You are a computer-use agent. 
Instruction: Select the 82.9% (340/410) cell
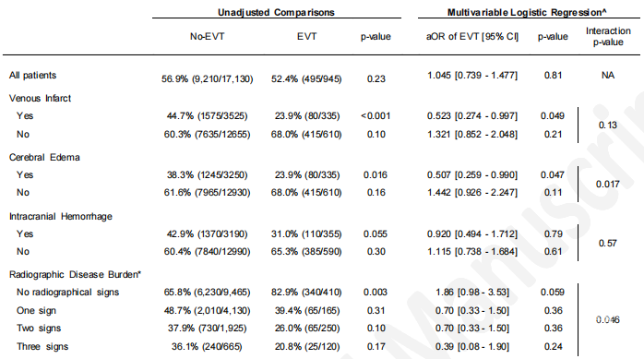click(308, 292)
